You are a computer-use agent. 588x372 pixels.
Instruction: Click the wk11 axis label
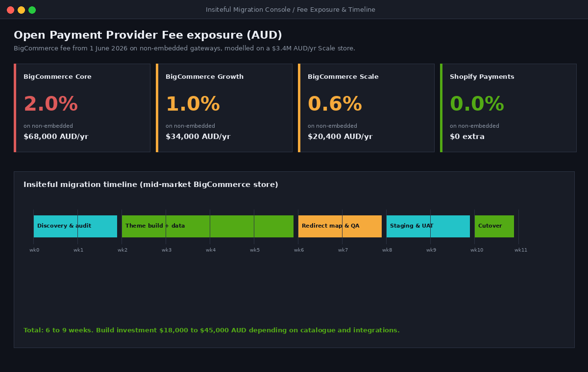coord(521,250)
